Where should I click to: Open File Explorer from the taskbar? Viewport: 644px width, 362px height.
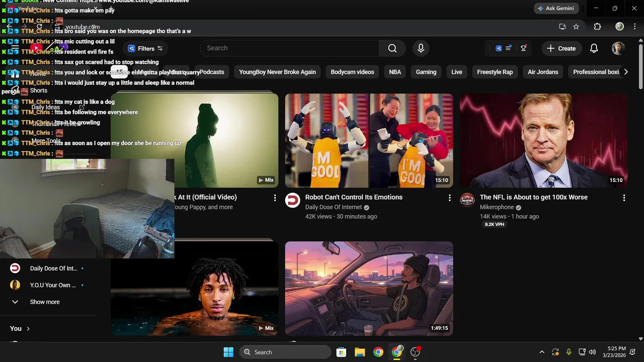tap(360, 352)
